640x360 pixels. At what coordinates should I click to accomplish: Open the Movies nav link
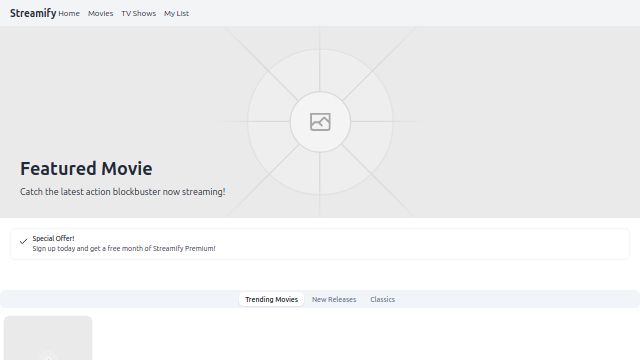tap(100, 13)
